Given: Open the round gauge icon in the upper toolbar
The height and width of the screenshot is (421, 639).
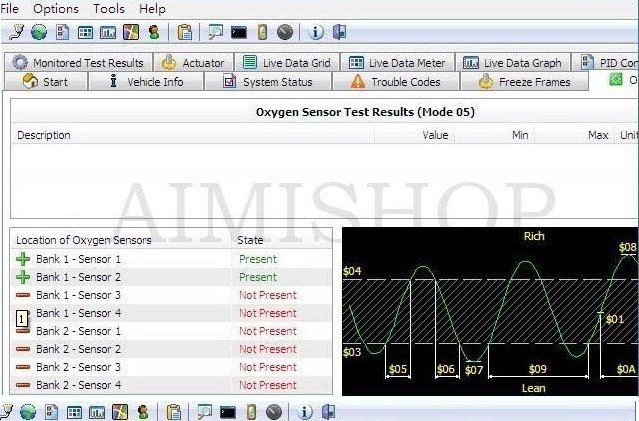Looking at the screenshot, I should pos(285,32).
